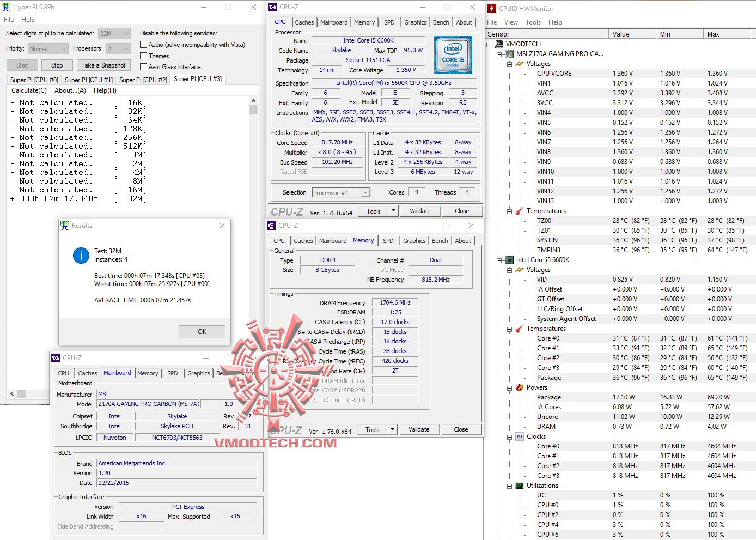Click Temperatures icon under Intel Core i5 6600K
Screen dimensions: 756x540
pos(520,329)
